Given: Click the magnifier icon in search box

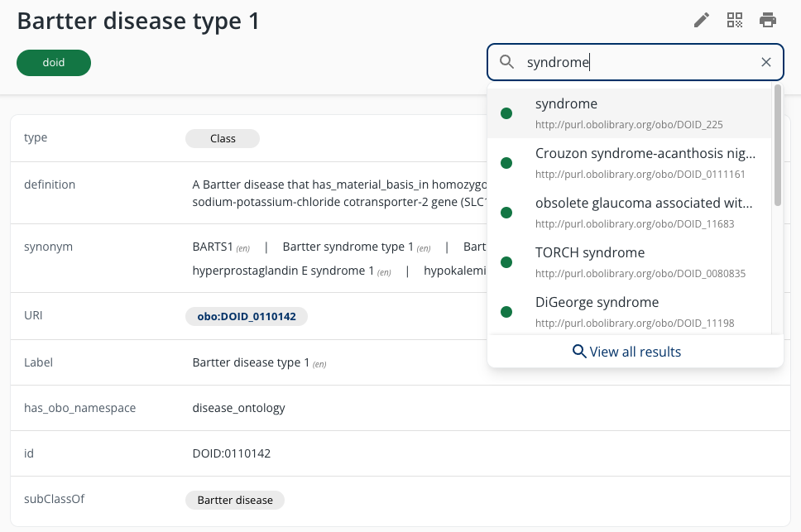Looking at the screenshot, I should pos(507,62).
